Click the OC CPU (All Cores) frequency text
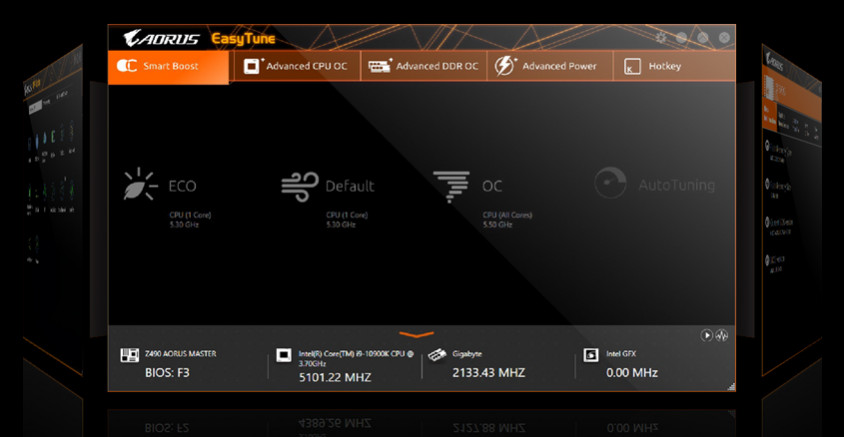844x437 pixels. (507, 220)
